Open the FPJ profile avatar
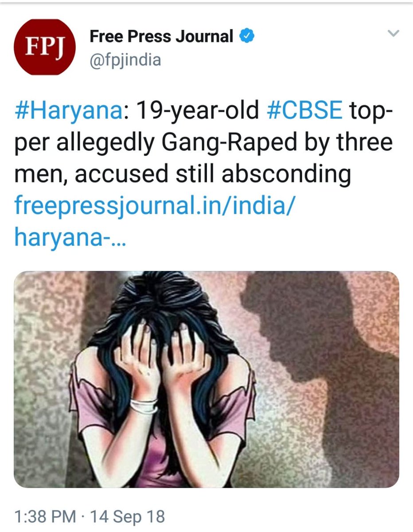Image resolution: width=413 pixels, height=532 pixels. [x=44, y=47]
